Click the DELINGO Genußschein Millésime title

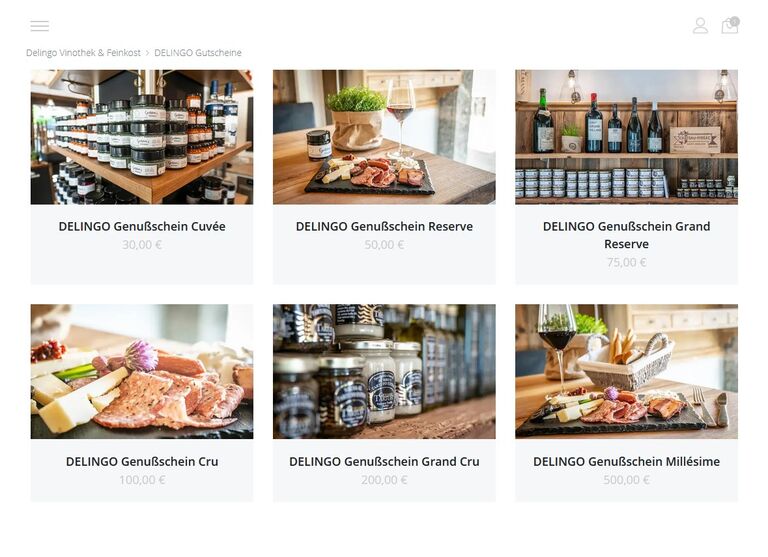(x=626, y=461)
